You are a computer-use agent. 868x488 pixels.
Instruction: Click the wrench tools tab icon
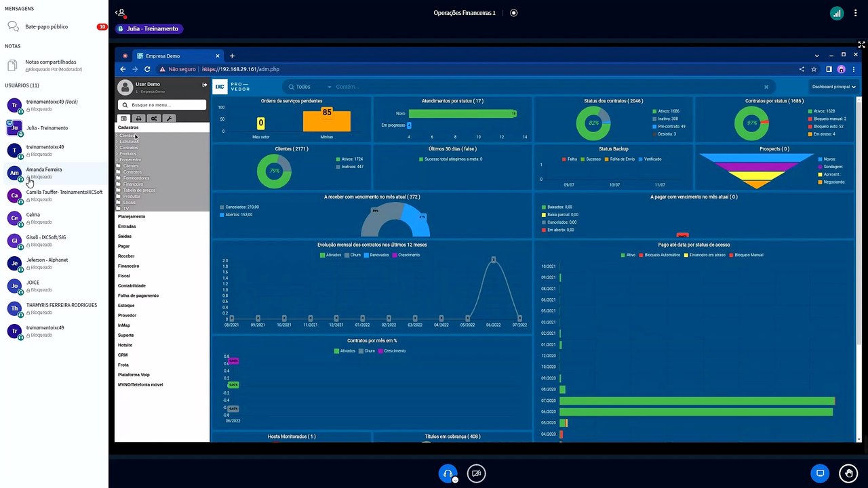point(169,119)
